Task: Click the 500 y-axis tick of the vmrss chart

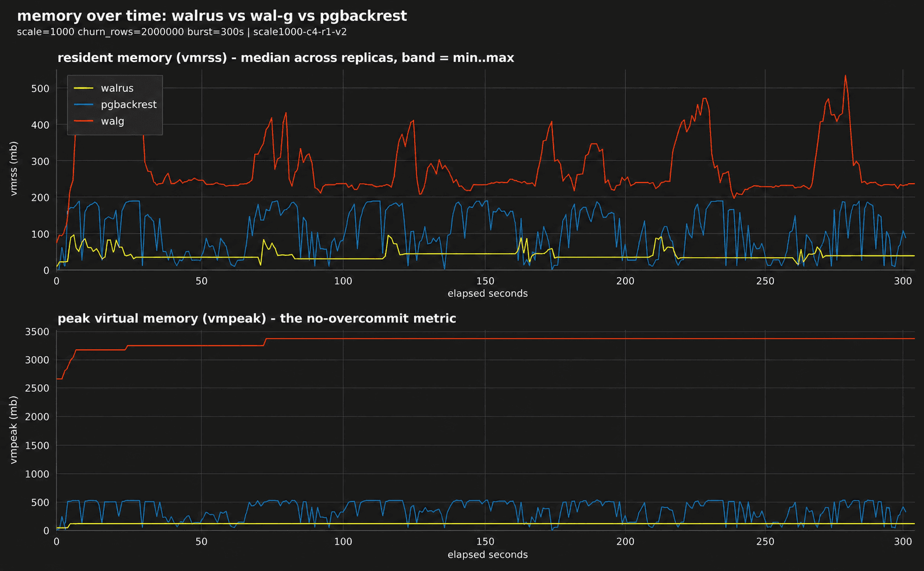Action: click(41, 89)
